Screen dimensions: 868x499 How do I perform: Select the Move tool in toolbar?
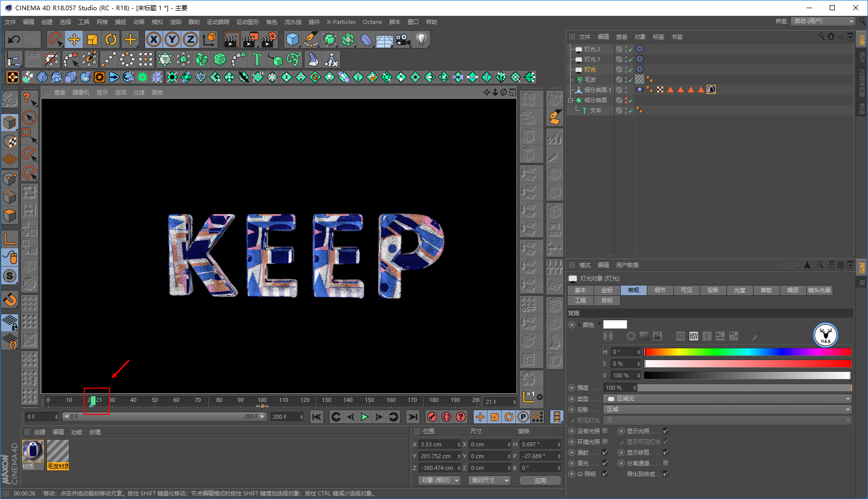coord(74,39)
